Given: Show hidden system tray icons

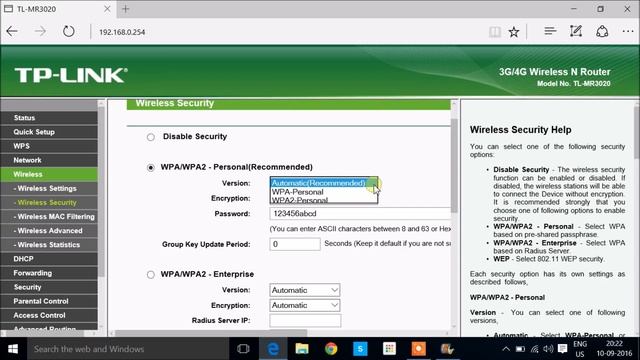Looking at the screenshot, I should pos(506,349).
